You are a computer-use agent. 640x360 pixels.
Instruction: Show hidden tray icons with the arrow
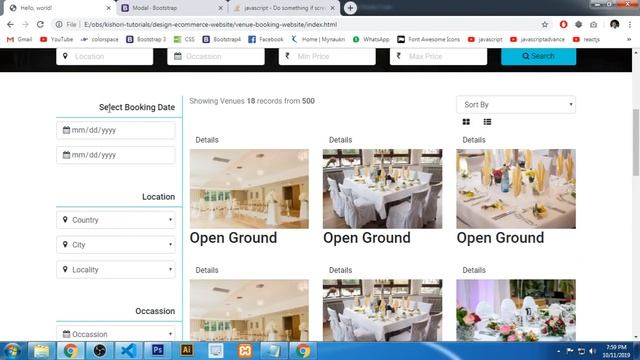point(558,351)
